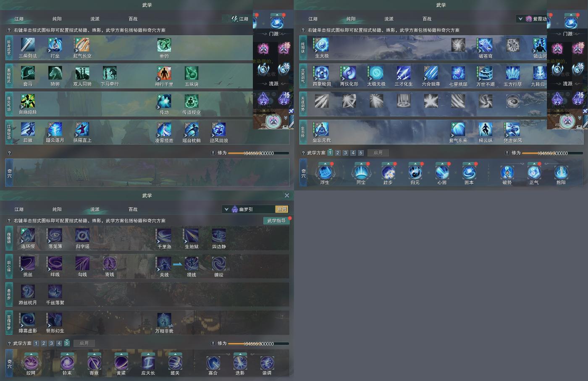Switch to 纯阳 tab in the 侠江湖 panel
Viewport: 588px width, 381px height.
tap(57, 19)
